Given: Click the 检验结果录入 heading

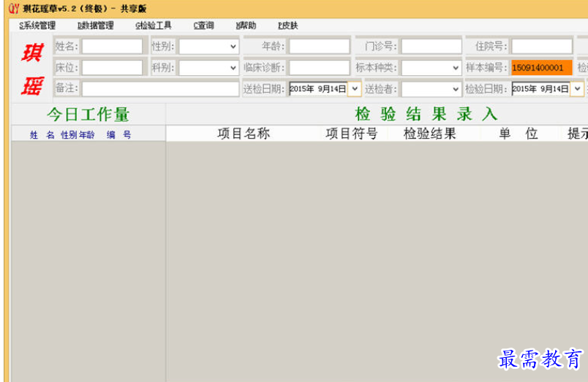Looking at the screenshot, I should pyautogui.click(x=426, y=114).
